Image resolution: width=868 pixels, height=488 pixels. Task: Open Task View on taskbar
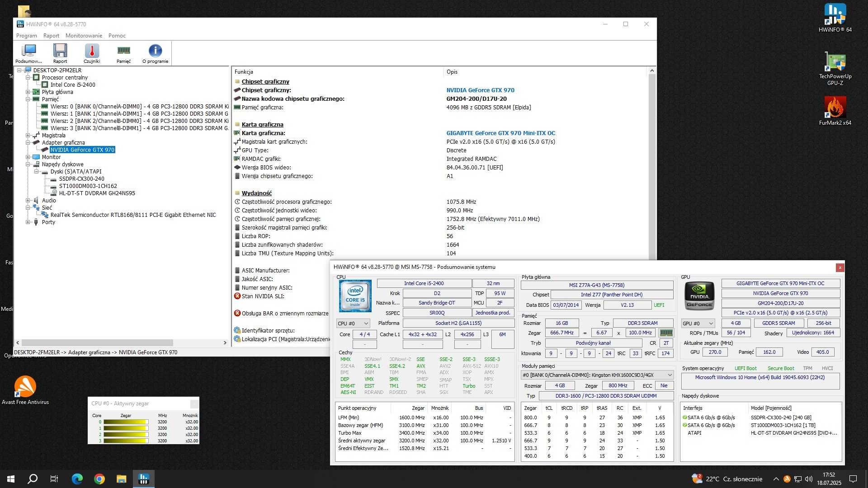54,479
